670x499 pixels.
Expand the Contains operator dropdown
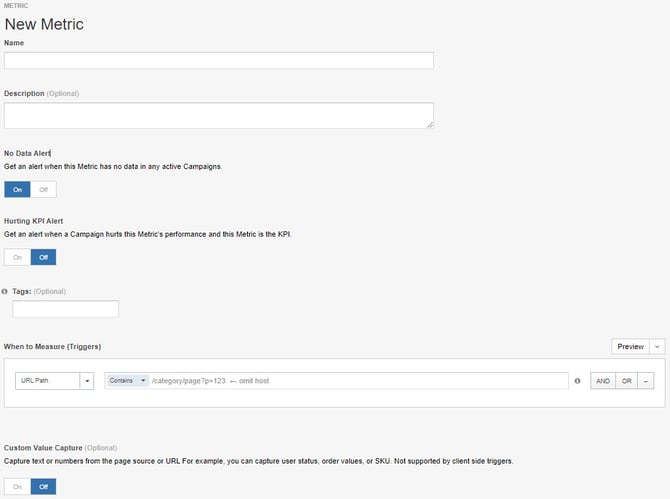127,381
